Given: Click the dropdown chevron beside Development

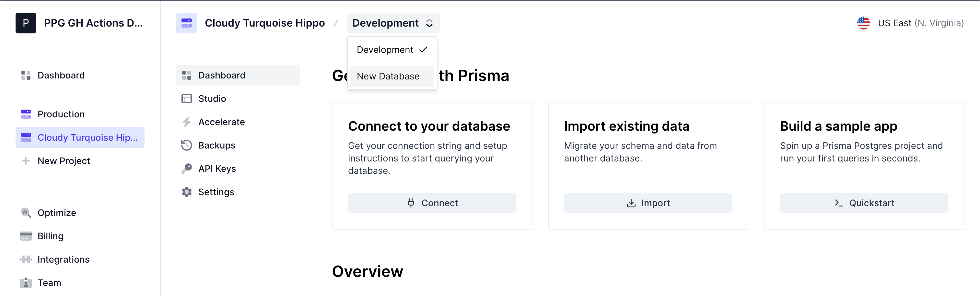Looking at the screenshot, I should point(429,23).
